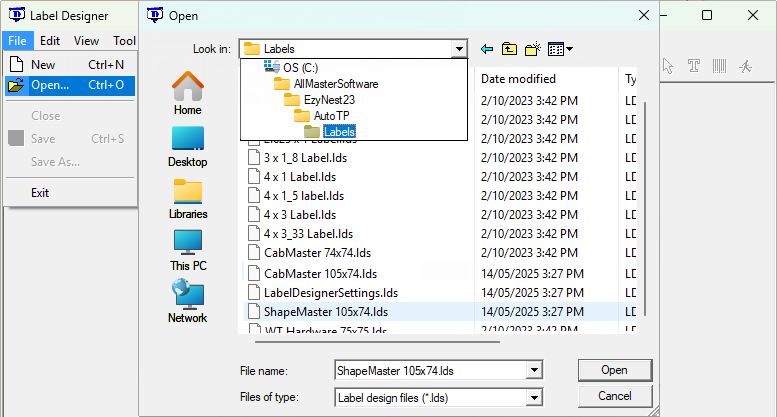
Task: Open Network location in places bar
Action: click(x=187, y=301)
